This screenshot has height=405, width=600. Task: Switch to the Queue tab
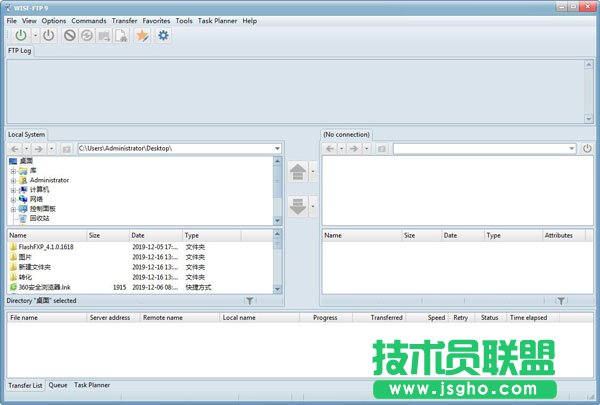tap(58, 384)
